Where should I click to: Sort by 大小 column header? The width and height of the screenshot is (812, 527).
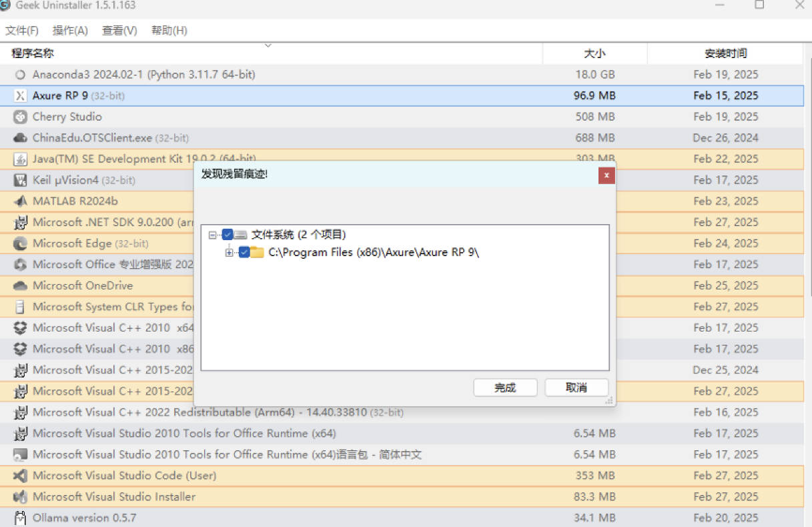[x=594, y=53]
